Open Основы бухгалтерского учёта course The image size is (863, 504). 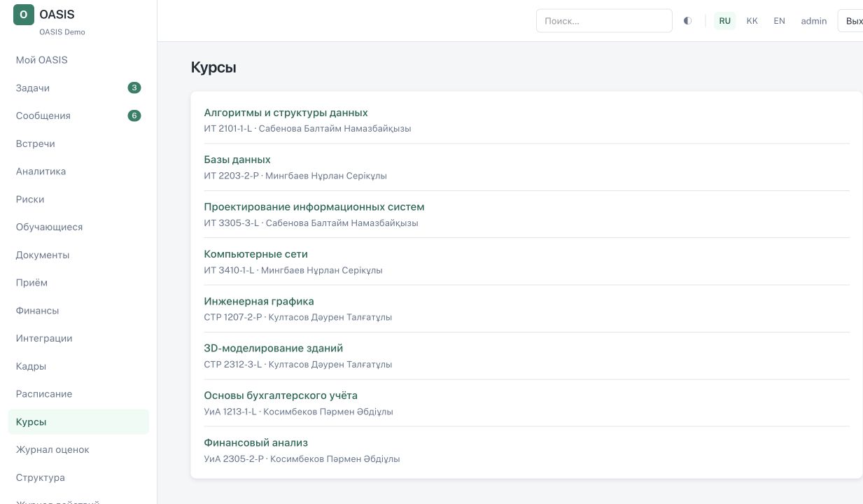click(281, 395)
